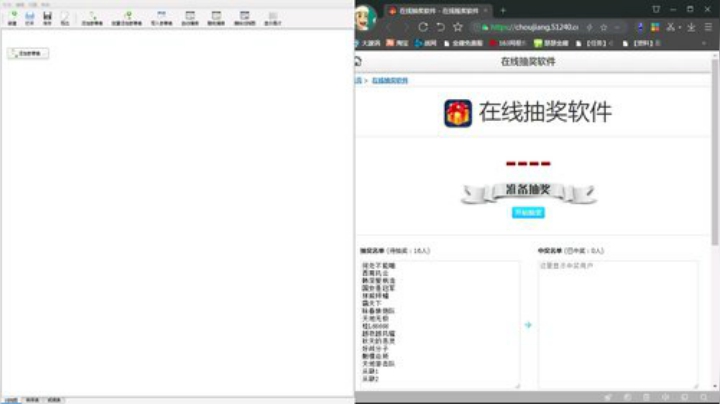Click the gift box logo image
This screenshot has height=404, width=720.
pyautogui.click(x=458, y=113)
